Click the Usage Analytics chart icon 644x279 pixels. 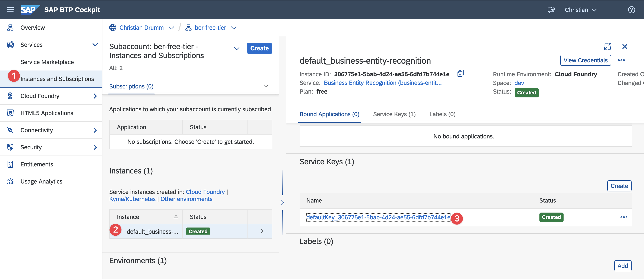[x=10, y=181]
